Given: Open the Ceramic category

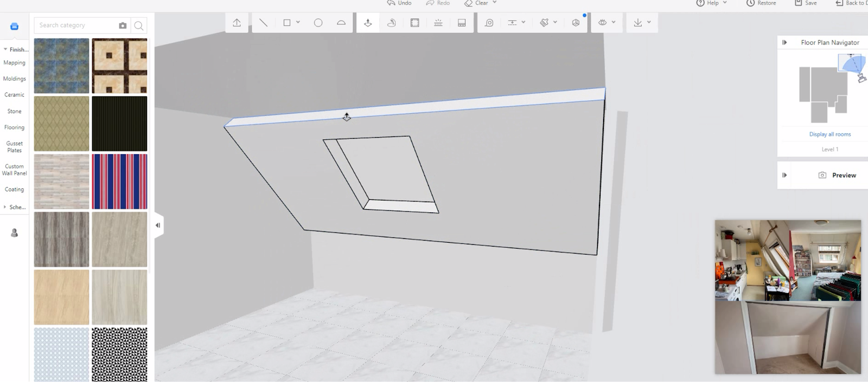Looking at the screenshot, I should tap(14, 95).
